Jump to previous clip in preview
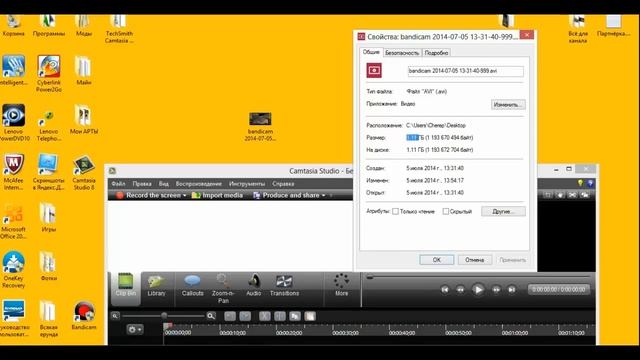 click(445, 289)
